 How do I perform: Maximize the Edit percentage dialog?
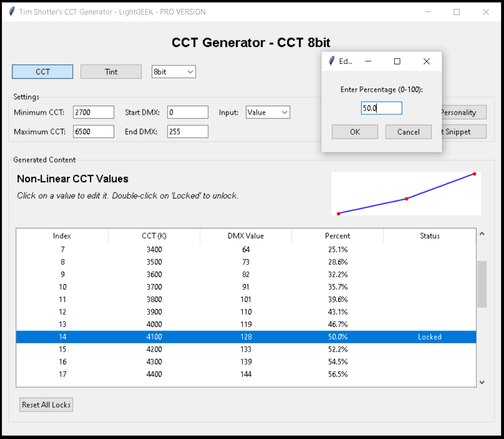pyautogui.click(x=397, y=61)
